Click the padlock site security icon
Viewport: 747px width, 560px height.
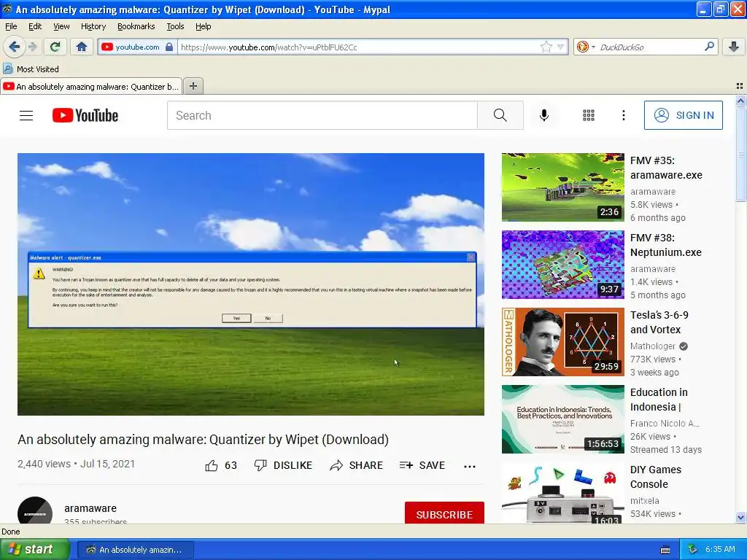click(169, 47)
